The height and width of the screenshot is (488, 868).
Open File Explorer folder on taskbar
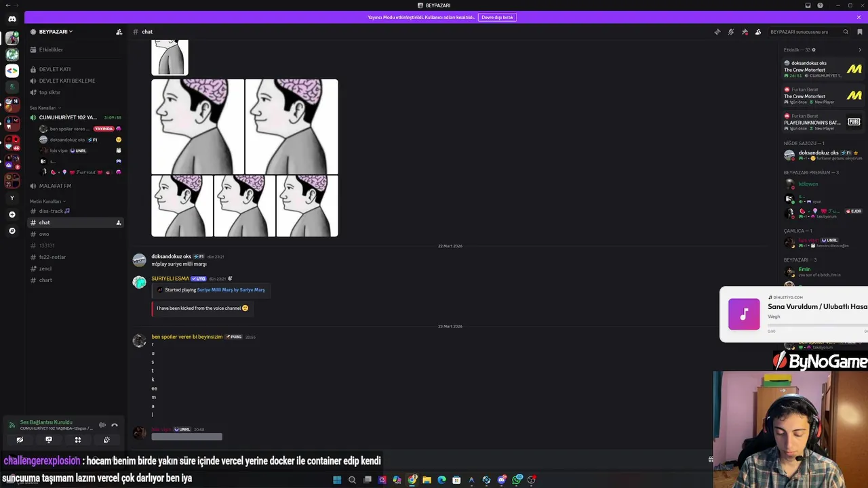point(427,480)
